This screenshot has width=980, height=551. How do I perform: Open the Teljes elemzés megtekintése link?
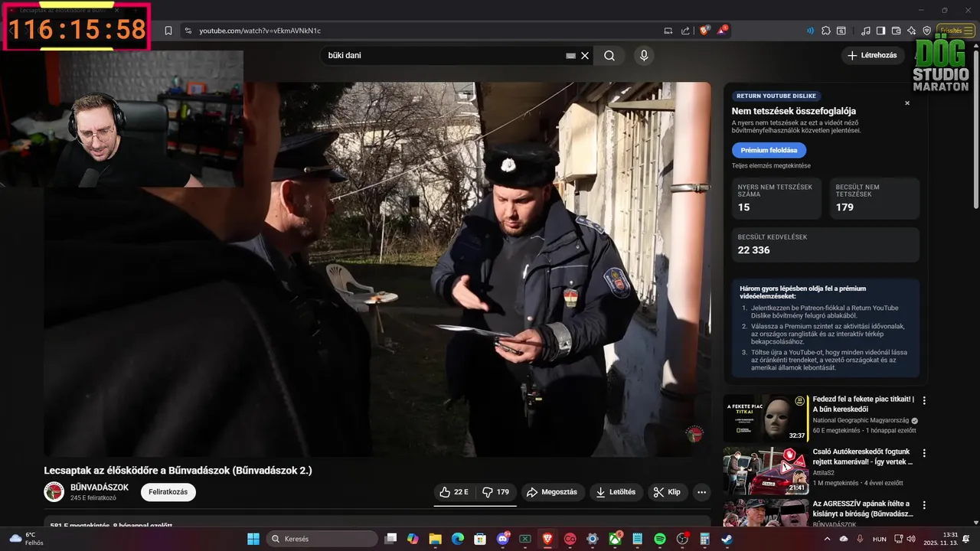click(771, 165)
